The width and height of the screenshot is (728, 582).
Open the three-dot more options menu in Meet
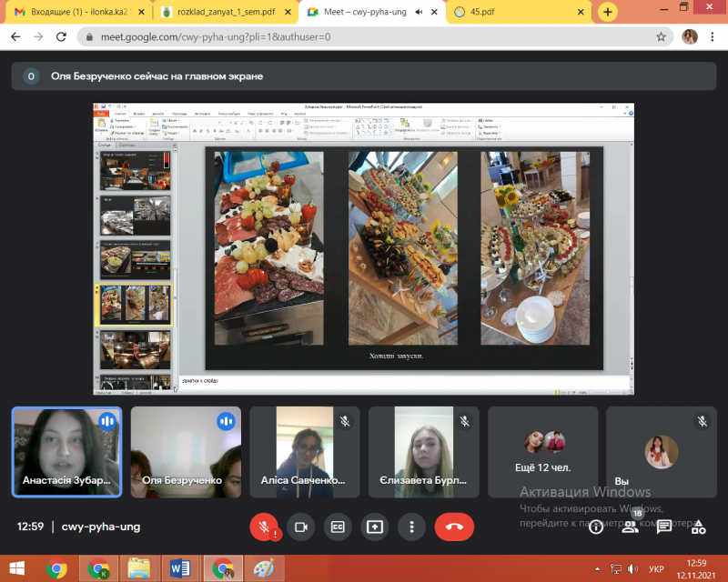point(412,527)
